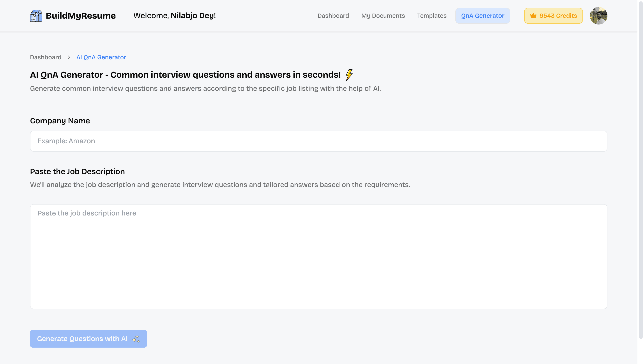The image size is (644, 364).
Task: Click the lightning bolt emoji in heading
Action: click(x=349, y=75)
